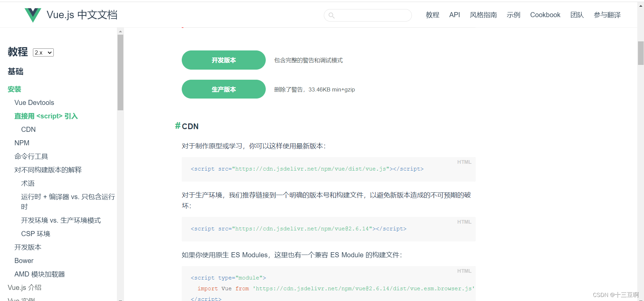Screen dimensions: 644x301
Task: Click the # anchor beside CDN heading
Action: click(178, 126)
